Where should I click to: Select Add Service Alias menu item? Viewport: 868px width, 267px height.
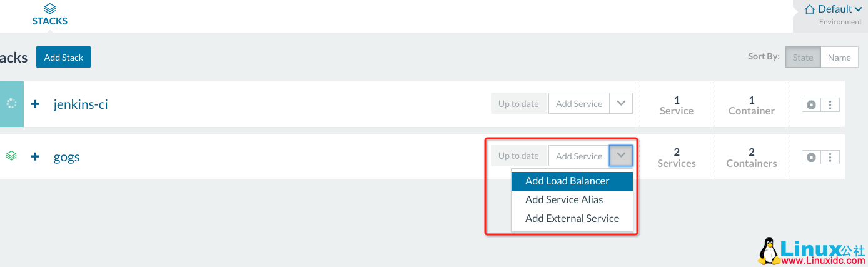click(x=572, y=199)
